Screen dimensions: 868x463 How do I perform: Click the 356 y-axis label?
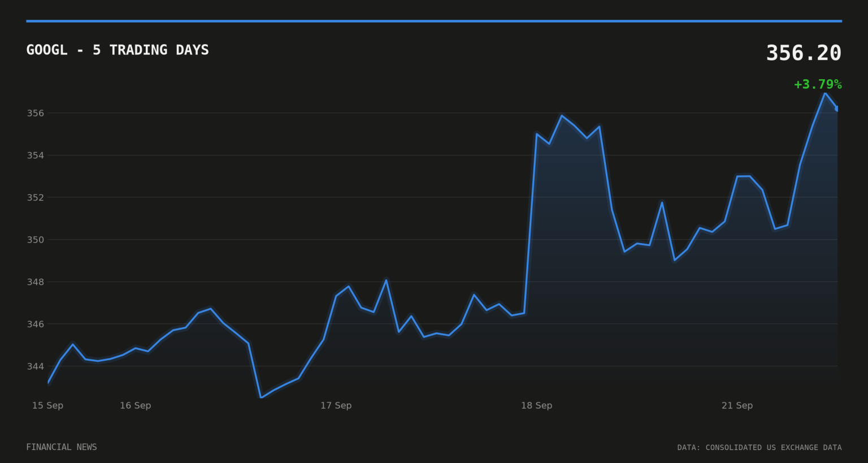click(36, 113)
